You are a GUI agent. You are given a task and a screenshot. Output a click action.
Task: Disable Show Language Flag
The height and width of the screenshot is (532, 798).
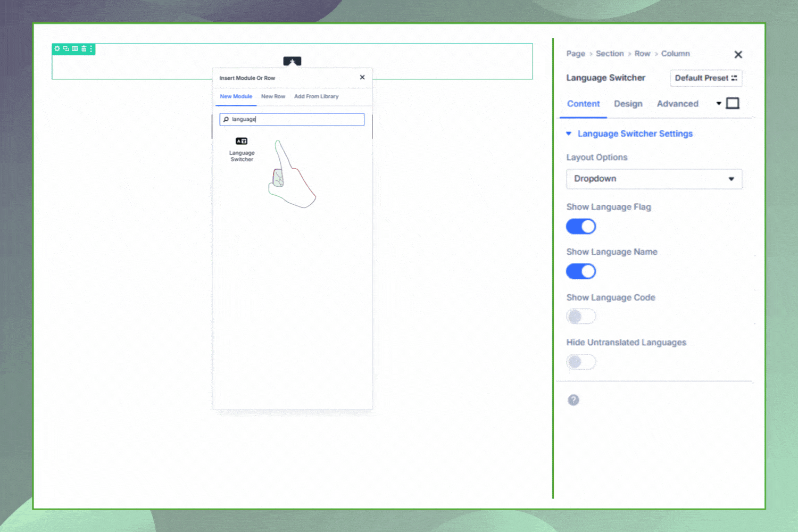tap(581, 226)
